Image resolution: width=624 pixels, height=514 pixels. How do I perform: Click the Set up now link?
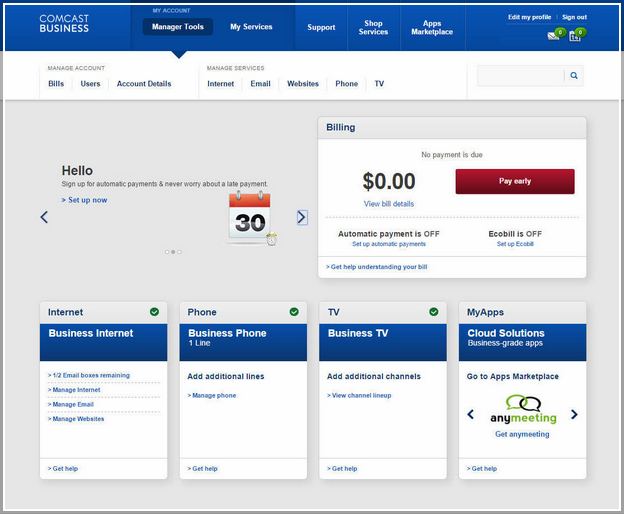tap(84, 200)
